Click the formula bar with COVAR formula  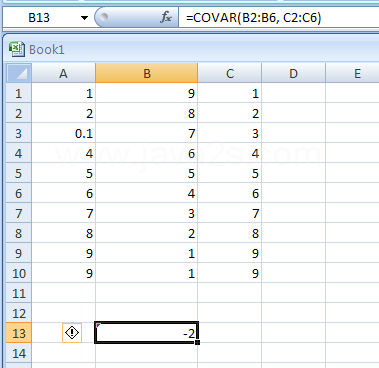tap(279, 17)
